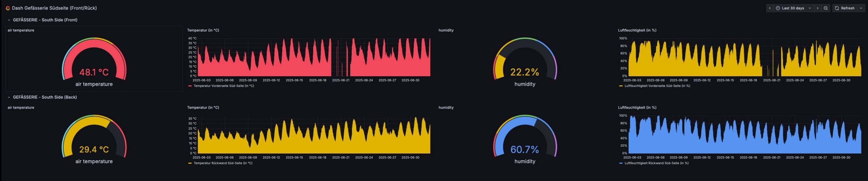Screen dimensions: 868x181
Task: Zoom out the time range
Action: pos(826,8)
